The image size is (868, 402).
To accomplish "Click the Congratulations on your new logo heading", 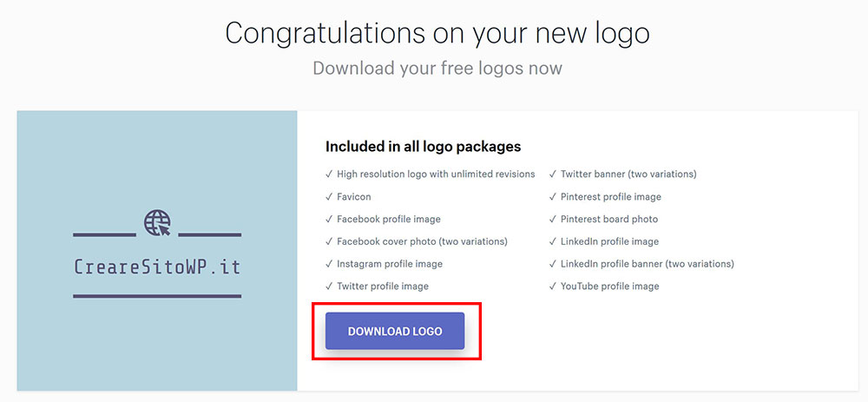I will tap(437, 33).
